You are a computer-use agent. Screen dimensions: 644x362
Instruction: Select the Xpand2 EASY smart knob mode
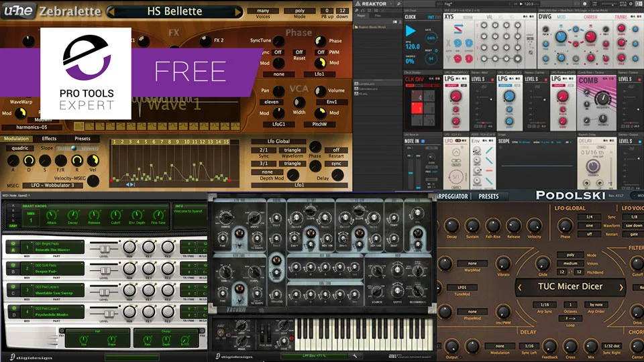point(13,226)
